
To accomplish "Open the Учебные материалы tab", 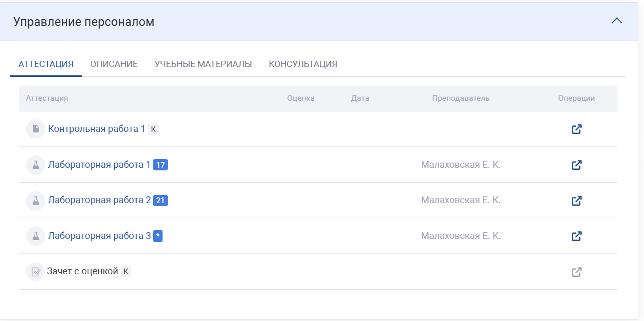I will [203, 64].
